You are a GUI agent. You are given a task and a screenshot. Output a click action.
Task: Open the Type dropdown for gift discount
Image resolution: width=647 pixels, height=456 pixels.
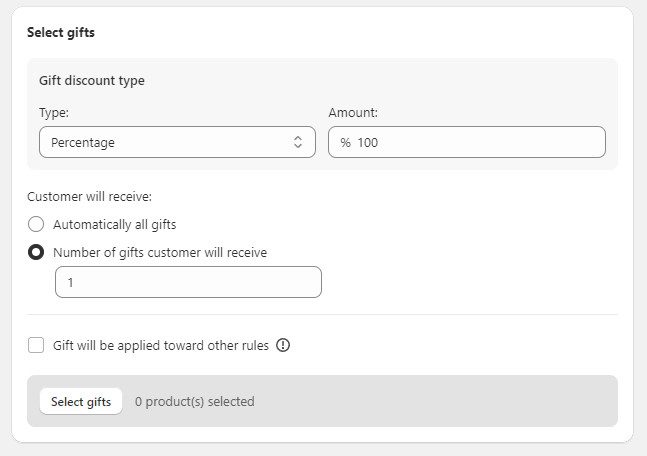click(177, 142)
